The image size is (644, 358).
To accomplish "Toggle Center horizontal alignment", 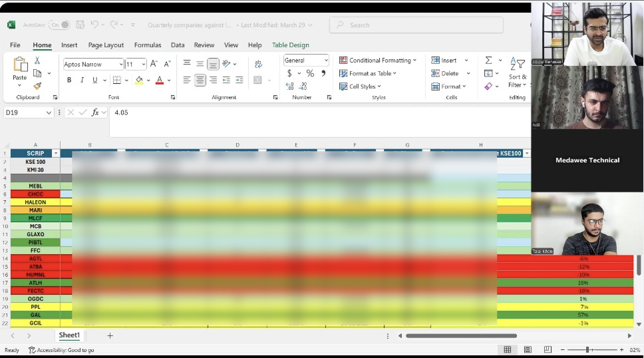I will pyautogui.click(x=200, y=80).
